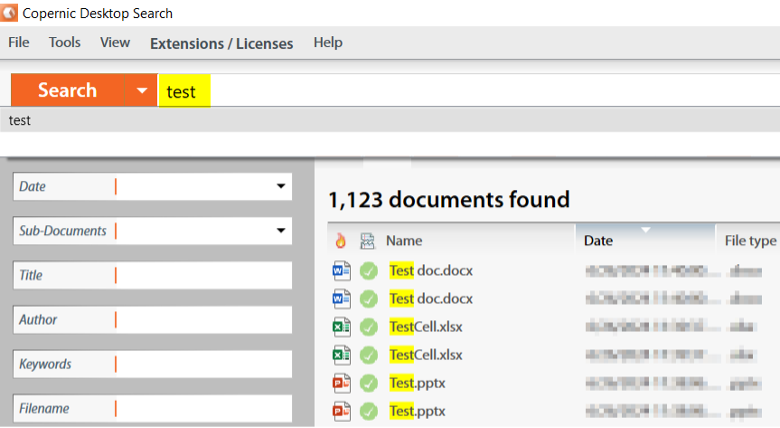
Task: Click the picture icon column header
Action: point(367,241)
